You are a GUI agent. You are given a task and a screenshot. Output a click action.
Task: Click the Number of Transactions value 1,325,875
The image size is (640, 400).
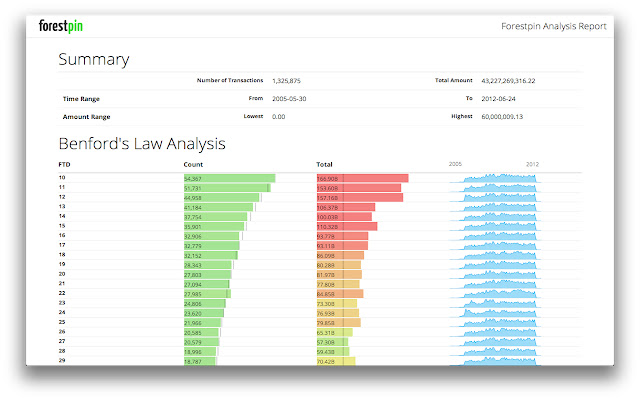286,81
